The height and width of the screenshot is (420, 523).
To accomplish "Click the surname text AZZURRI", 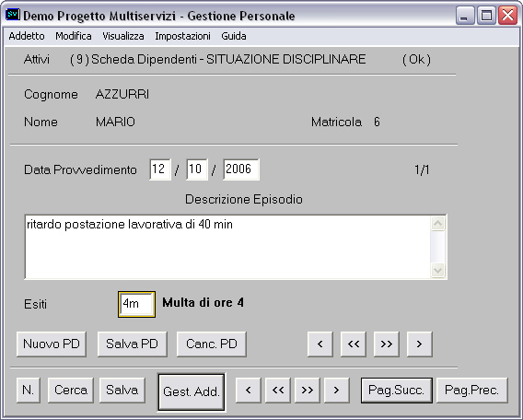I will [122, 95].
